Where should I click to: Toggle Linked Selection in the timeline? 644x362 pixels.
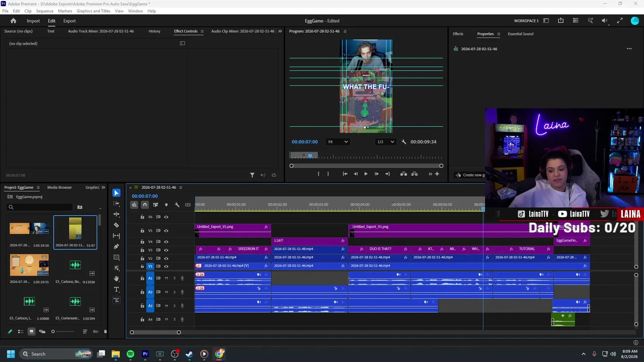pos(155,205)
